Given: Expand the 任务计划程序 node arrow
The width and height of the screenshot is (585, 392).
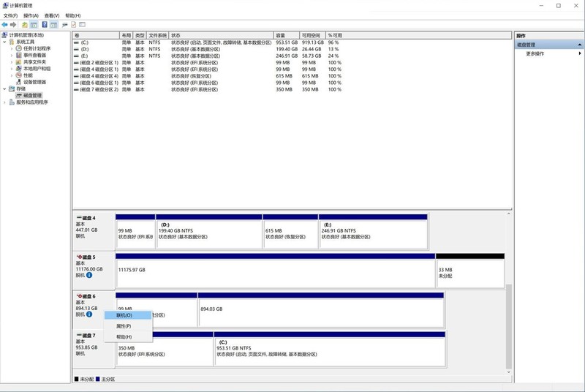Looking at the screenshot, I should point(12,48).
